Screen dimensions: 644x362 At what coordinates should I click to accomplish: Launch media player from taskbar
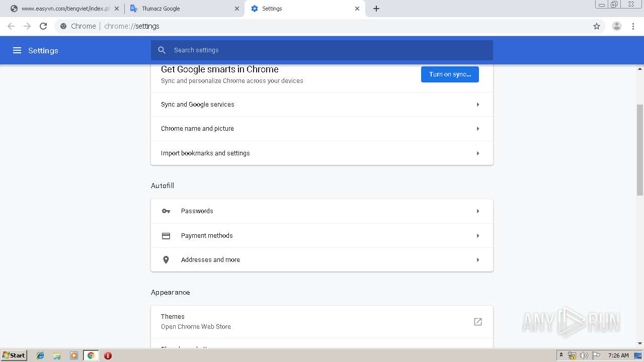click(x=73, y=355)
